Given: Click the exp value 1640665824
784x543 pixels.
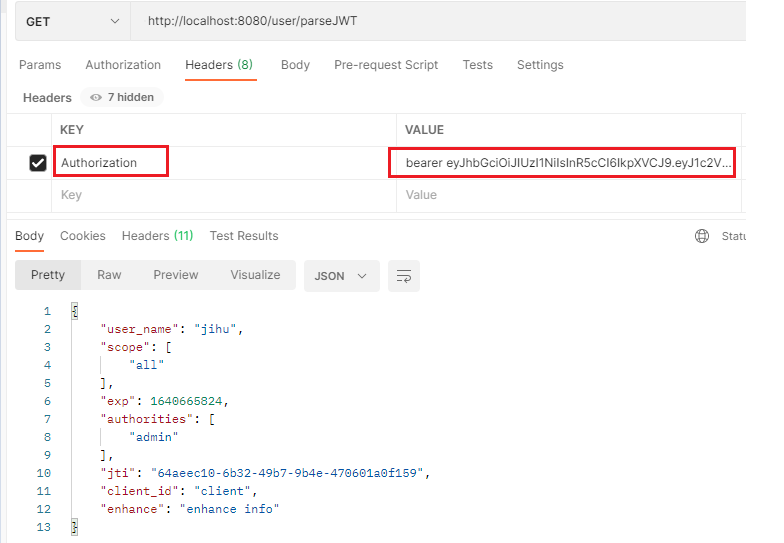Looking at the screenshot, I should [x=186, y=401].
